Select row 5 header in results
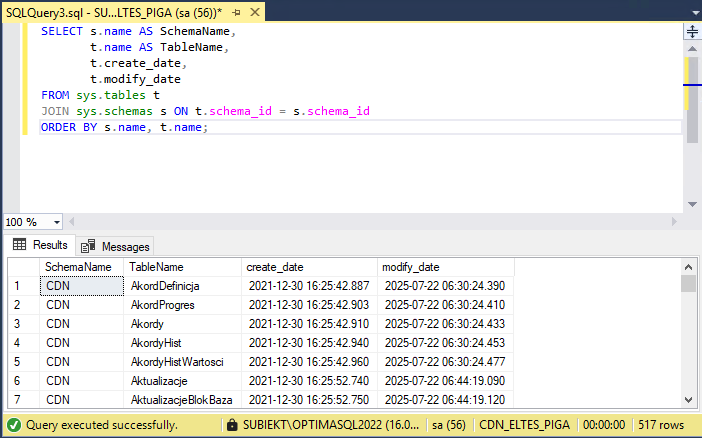Image resolution: width=702 pixels, height=438 pixels. click(24, 362)
